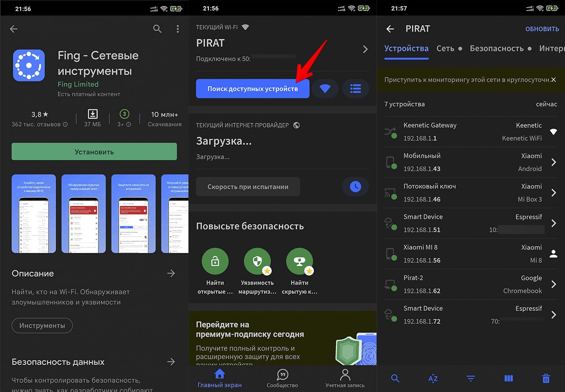The height and width of the screenshot is (392, 565).
Task: Open search in Google Play header
Action: (x=157, y=29)
